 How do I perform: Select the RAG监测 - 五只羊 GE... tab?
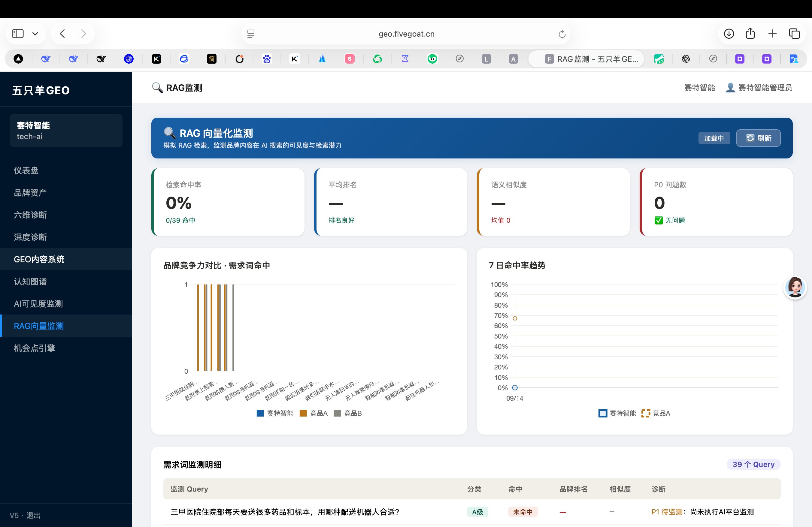pyautogui.click(x=586, y=59)
